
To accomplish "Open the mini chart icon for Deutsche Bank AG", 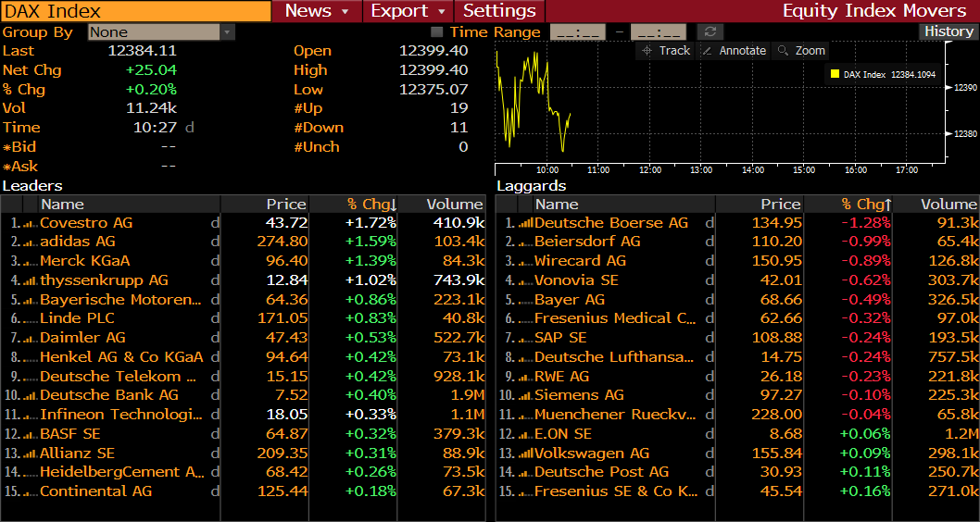I will pyautogui.click(x=31, y=396).
